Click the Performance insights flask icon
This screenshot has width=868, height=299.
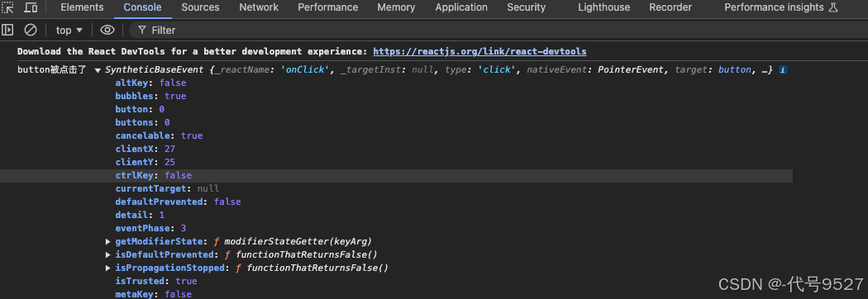[833, 7]
